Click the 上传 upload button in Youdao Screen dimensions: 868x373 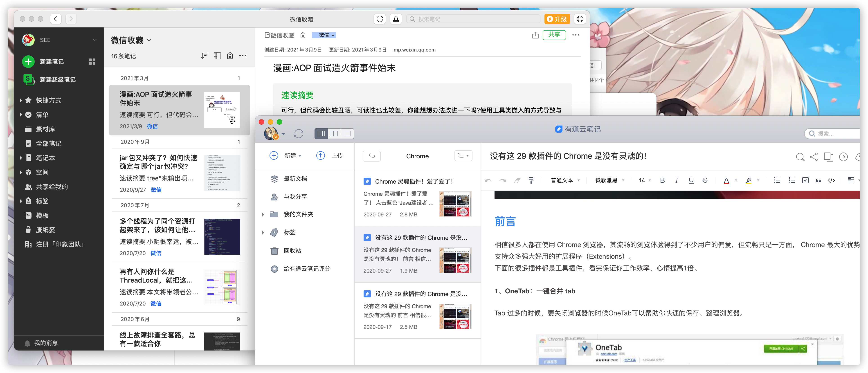click(x=330, y=156)
